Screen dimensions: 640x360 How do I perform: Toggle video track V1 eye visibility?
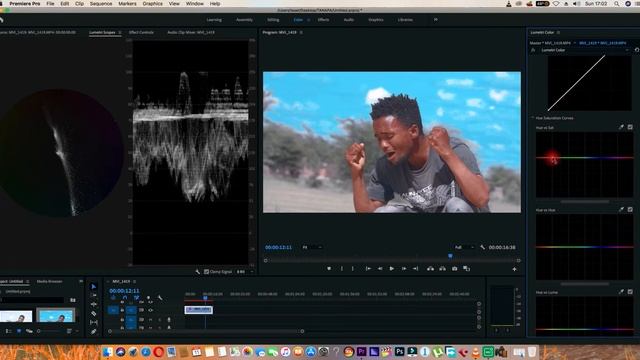151,310
